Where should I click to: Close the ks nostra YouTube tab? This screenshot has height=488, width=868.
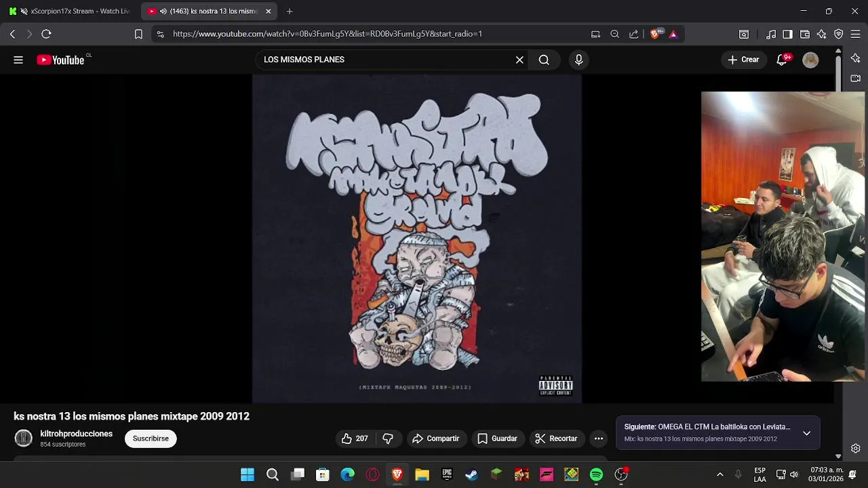coord(268,12)
